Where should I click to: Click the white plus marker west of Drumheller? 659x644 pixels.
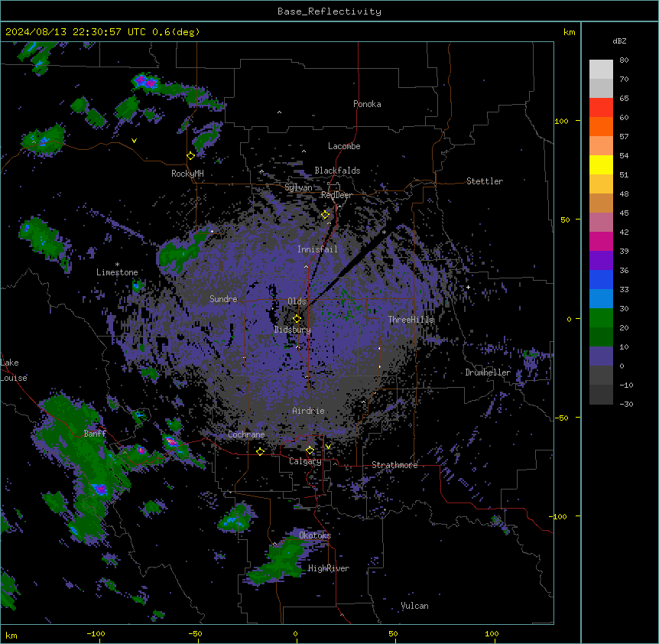click(x=468, y=287)
